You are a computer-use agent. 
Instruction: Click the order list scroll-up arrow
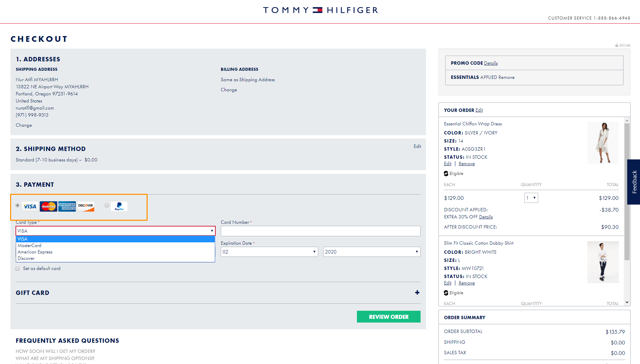click(x=627, y=120)
